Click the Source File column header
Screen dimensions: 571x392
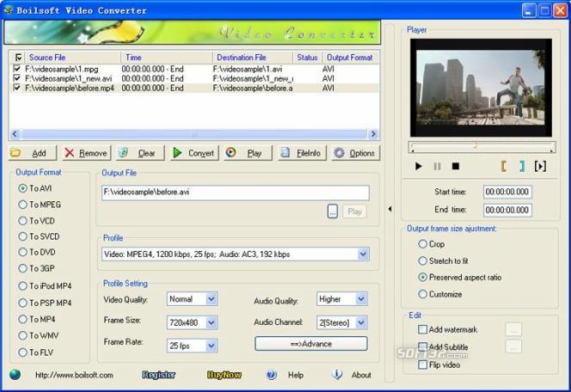tap(47, 58)
